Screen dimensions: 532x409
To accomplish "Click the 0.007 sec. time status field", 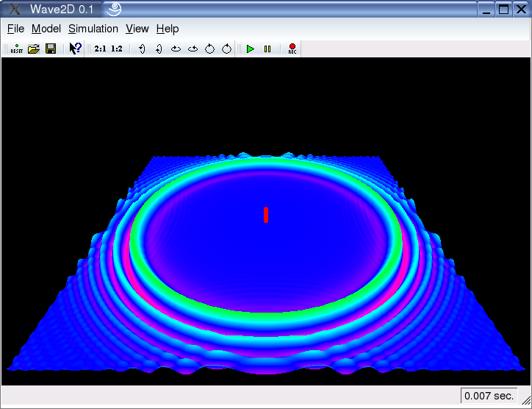I will point(489,396).
